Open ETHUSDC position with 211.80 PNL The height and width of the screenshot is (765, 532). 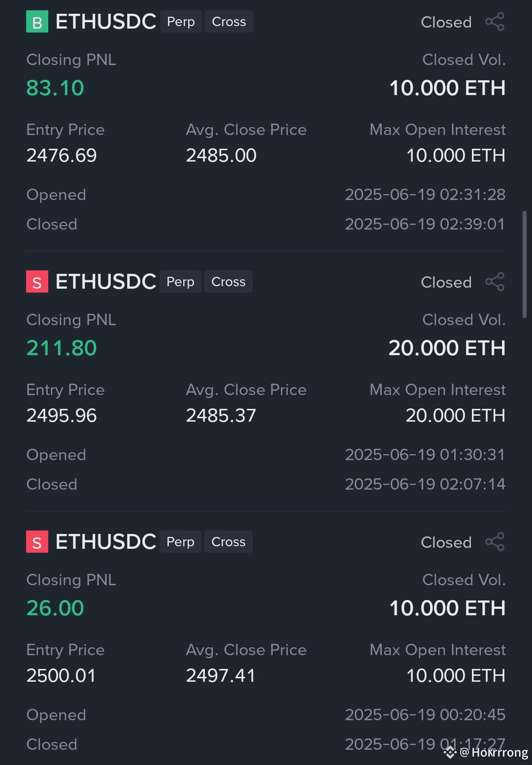[x=106, y=282]
